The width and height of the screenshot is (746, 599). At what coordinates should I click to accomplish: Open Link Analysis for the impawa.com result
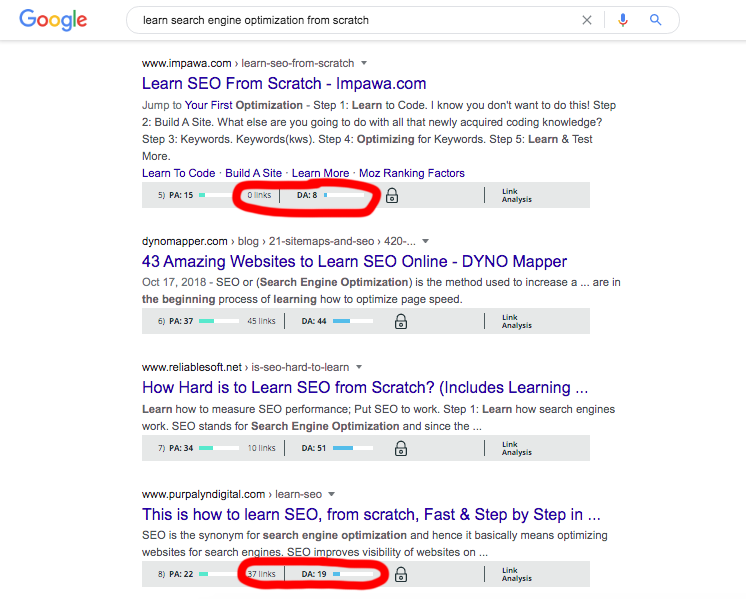coord(517,195)
